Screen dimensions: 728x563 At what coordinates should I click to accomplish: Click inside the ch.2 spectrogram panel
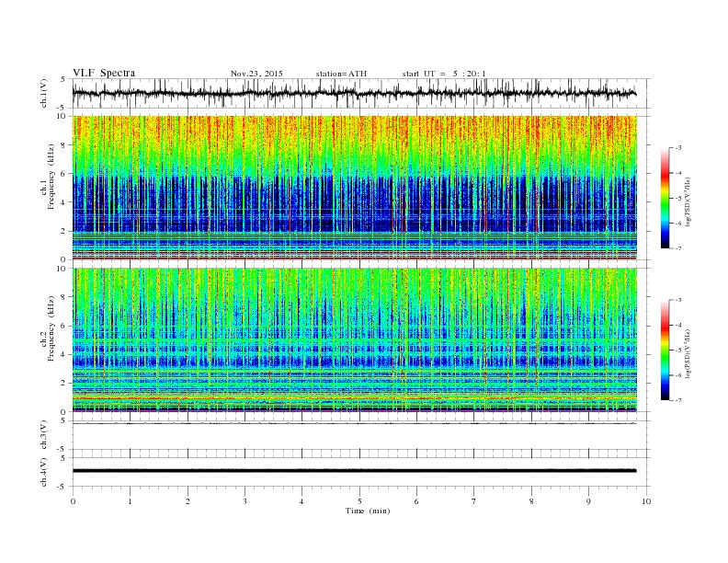(x=354, y=339)
